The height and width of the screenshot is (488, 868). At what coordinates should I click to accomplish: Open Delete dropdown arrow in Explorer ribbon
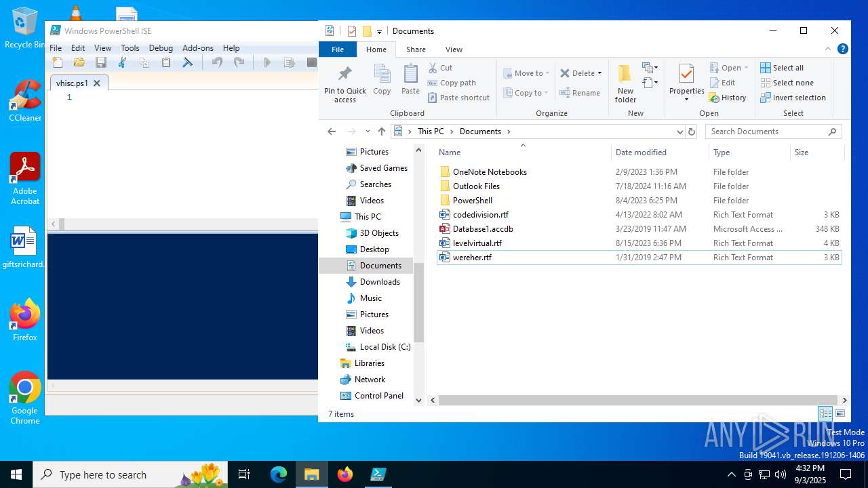coord(599,73)
